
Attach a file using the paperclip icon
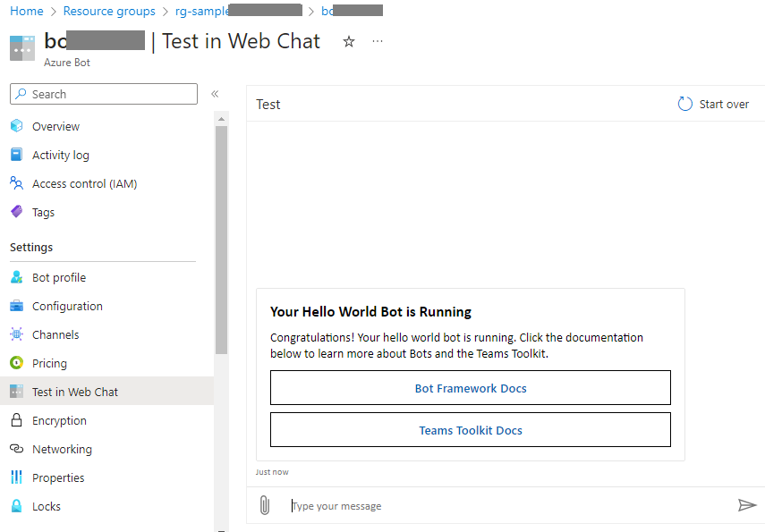pyautogui.click(x=265, y=505)
